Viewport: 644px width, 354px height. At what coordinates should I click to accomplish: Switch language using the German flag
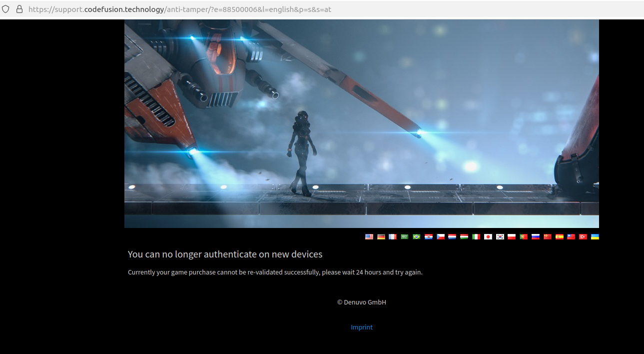coord(381,237)
